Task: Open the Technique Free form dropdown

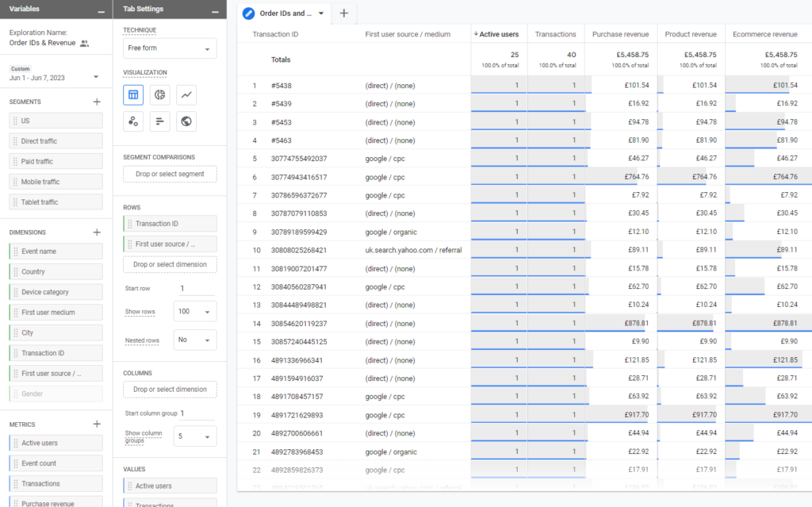Action: [170, 48]
